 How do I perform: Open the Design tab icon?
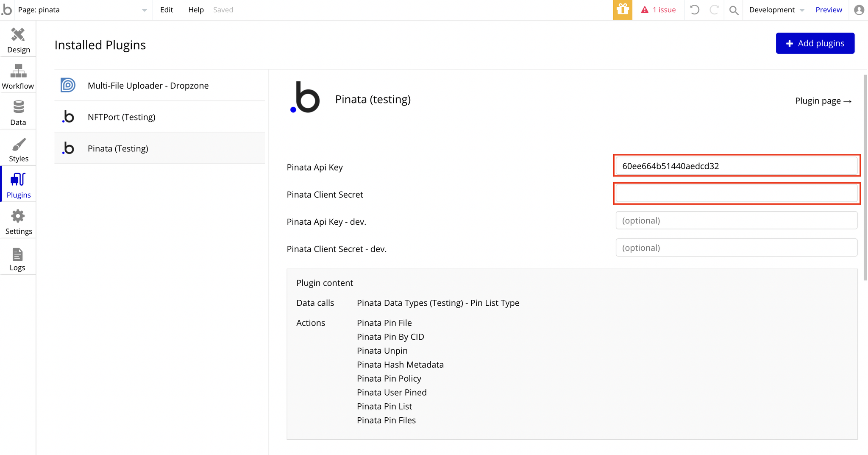tap(18, 35)
